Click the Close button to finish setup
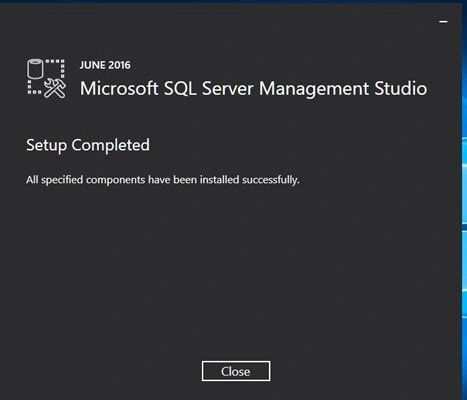This screenshot has width=467, height=400. point(236,371)
